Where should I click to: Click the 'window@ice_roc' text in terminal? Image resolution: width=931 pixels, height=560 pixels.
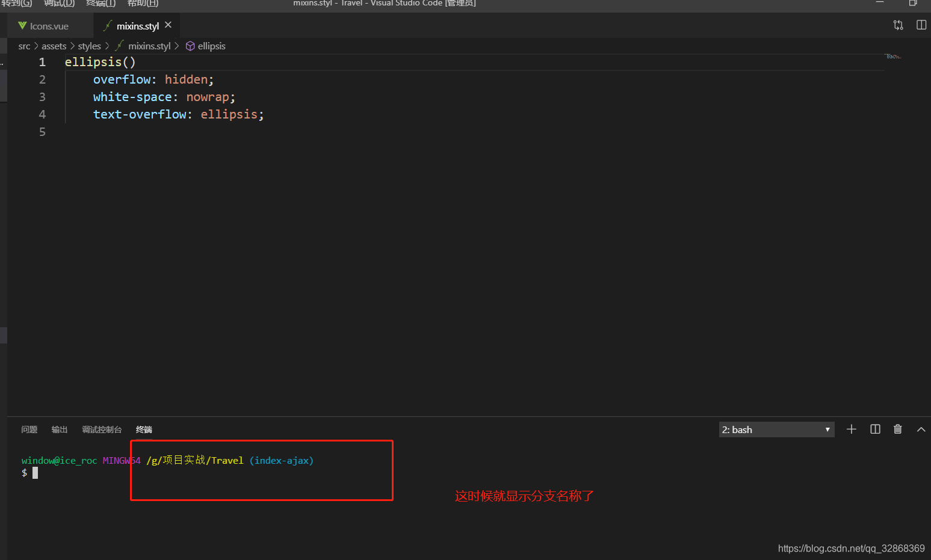[x=59, y=461]
